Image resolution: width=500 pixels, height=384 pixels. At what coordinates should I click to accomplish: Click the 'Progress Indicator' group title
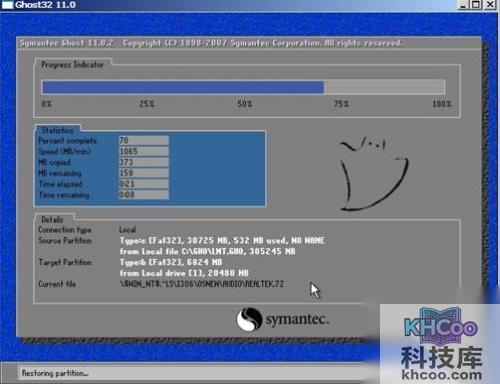click(x=72, y=65)
